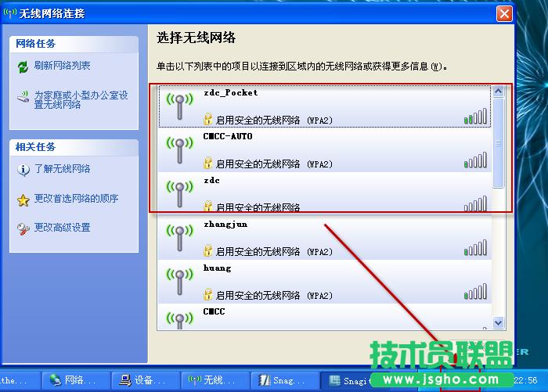Image resolution: width=548 pixels, height=392 pixels.
Task: Click the wrench icon for advanced settings
Action: (x=23, y=229)
